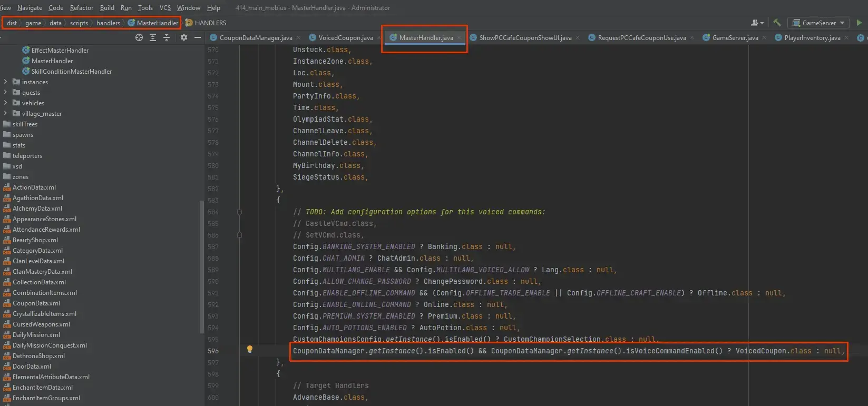
Task: Select CouponData.xml in project tree
Action: (36, 303)
